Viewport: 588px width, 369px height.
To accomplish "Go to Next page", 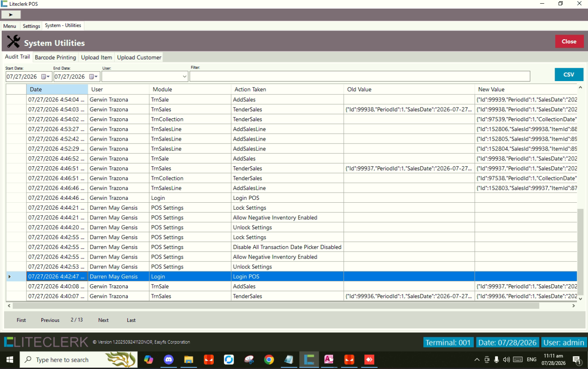I will click(x=103, y=320).
